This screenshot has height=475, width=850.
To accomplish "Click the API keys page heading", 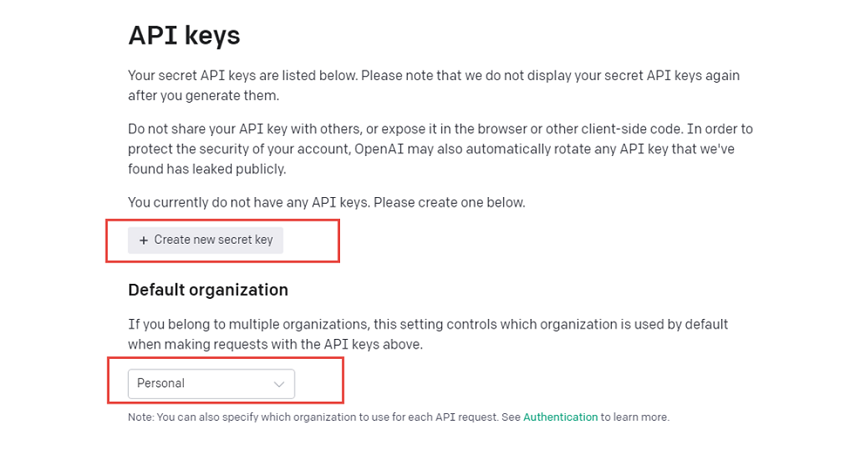I will [x=184, y=36].
